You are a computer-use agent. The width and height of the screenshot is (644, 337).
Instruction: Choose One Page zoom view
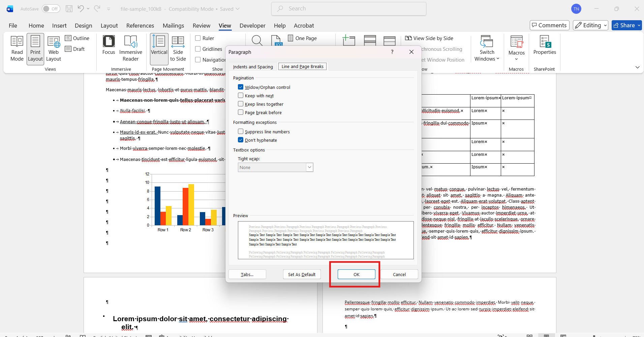point(302,38)
